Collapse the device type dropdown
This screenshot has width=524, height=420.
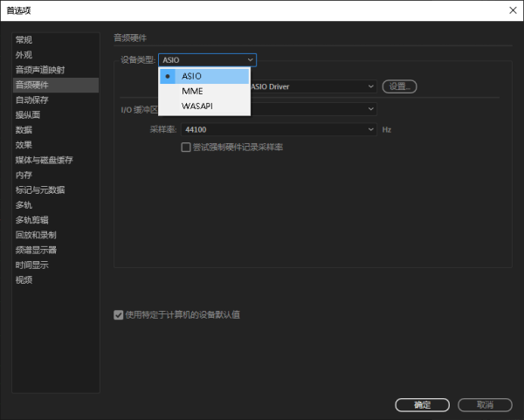[x=251, y=59]
